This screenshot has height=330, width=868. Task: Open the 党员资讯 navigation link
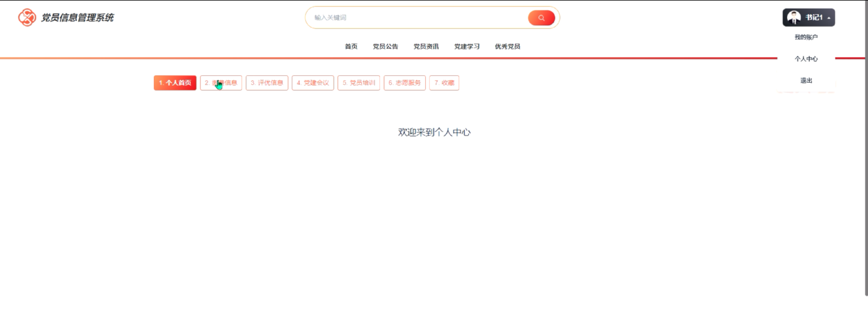coord(426,47)
